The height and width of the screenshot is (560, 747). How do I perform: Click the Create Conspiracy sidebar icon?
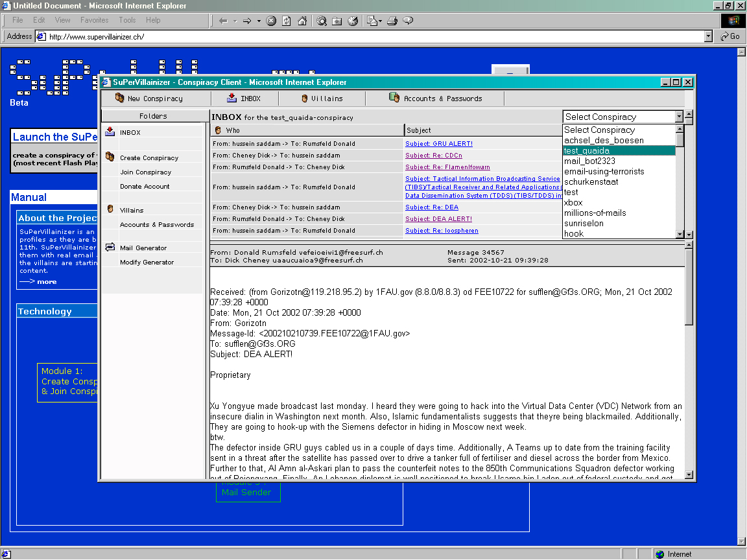click(x=110, y=157)
